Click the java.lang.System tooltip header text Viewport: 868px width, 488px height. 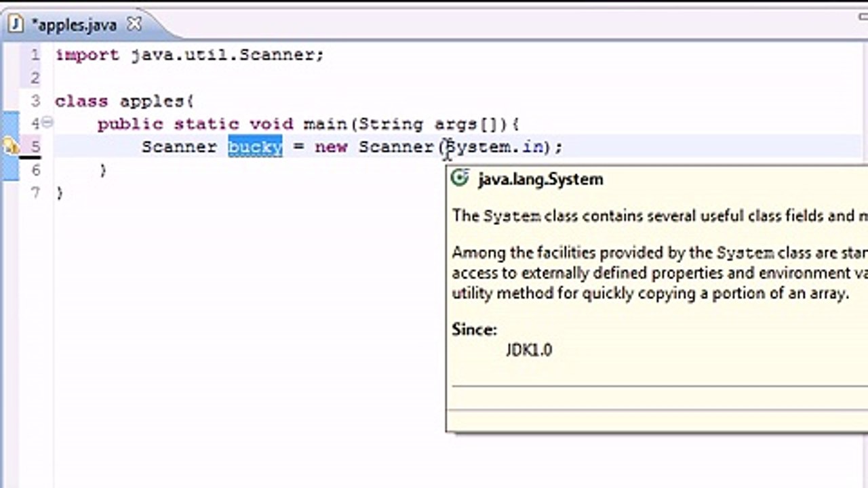(x=540, y=180)
